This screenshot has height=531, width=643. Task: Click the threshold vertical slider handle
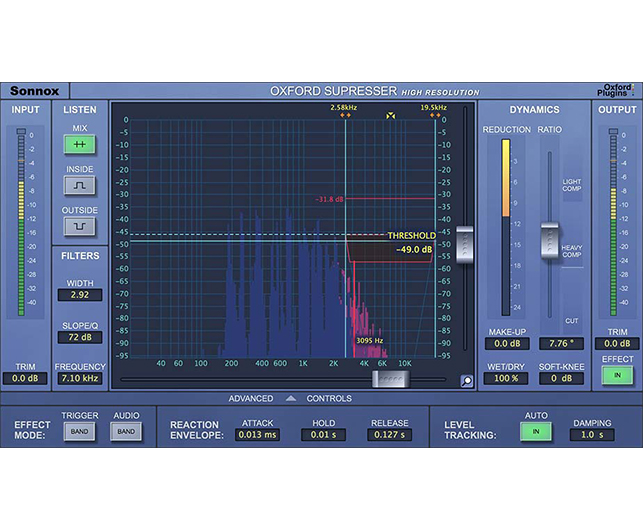465,245
